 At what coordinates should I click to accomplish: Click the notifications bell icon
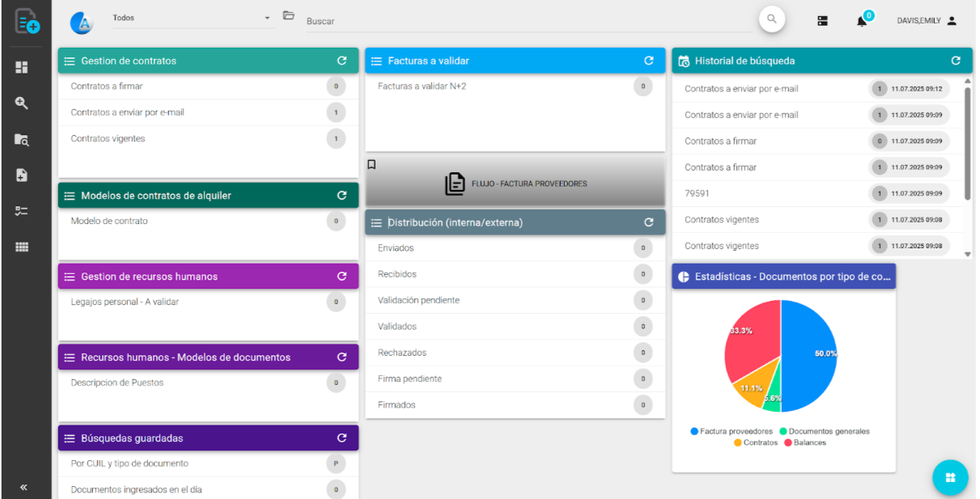pos(862,21)
